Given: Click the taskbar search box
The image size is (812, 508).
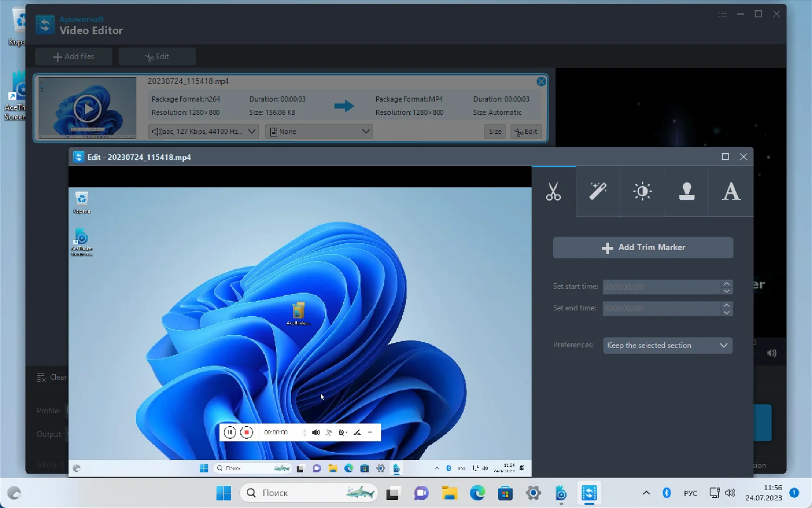Looking at the screenshot, I should tap(309, 493).
